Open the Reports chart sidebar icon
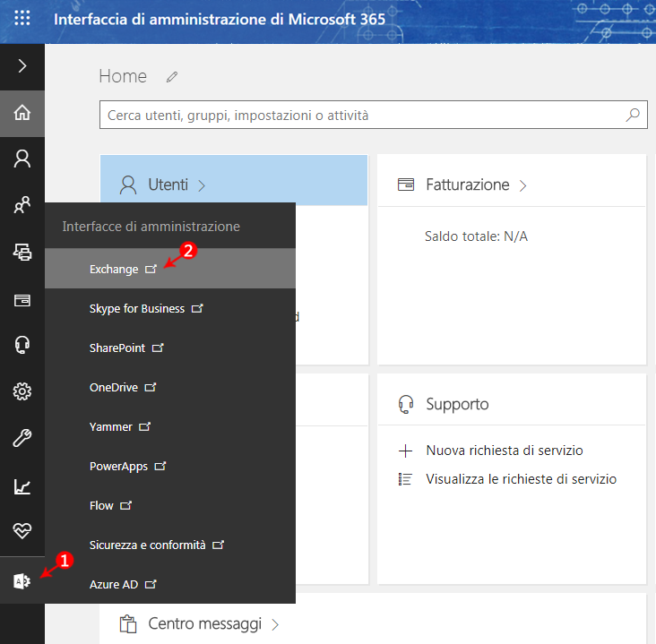 [x=22, y=486]
